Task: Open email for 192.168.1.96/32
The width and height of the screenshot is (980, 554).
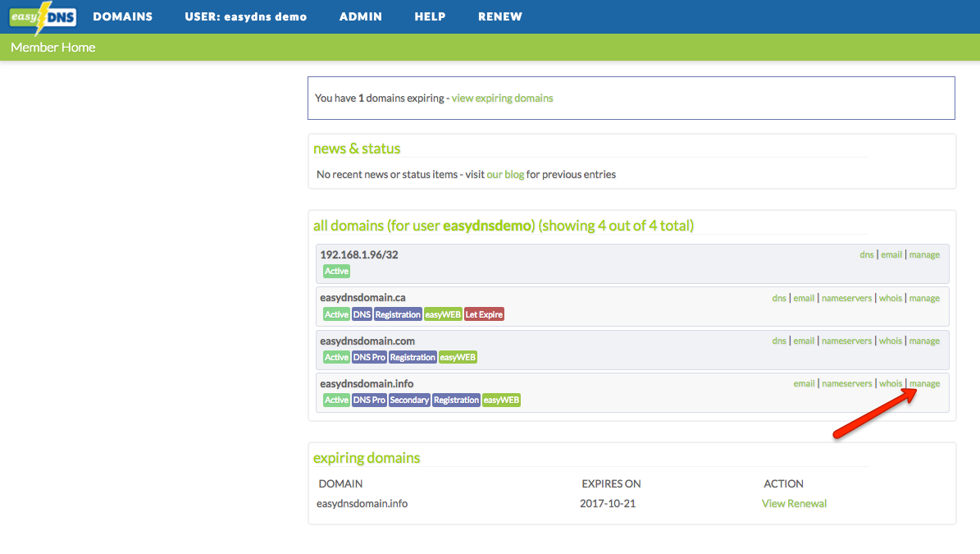Action: coord(891,254)
